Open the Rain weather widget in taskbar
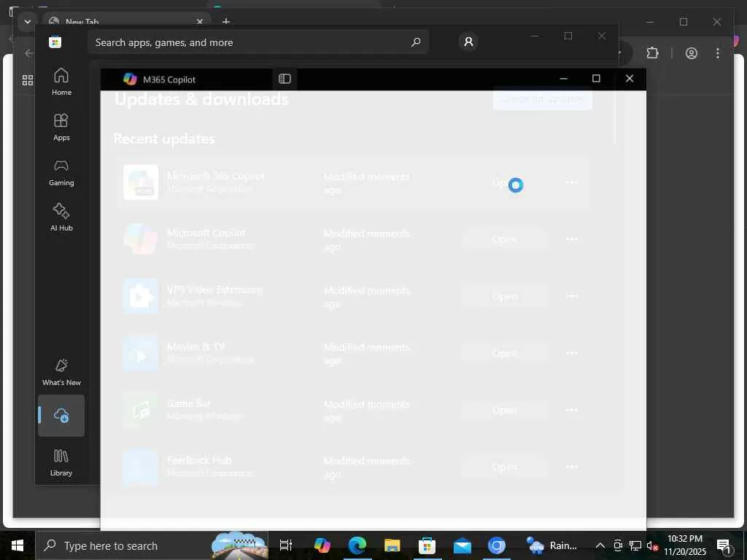 pos(551,545)
